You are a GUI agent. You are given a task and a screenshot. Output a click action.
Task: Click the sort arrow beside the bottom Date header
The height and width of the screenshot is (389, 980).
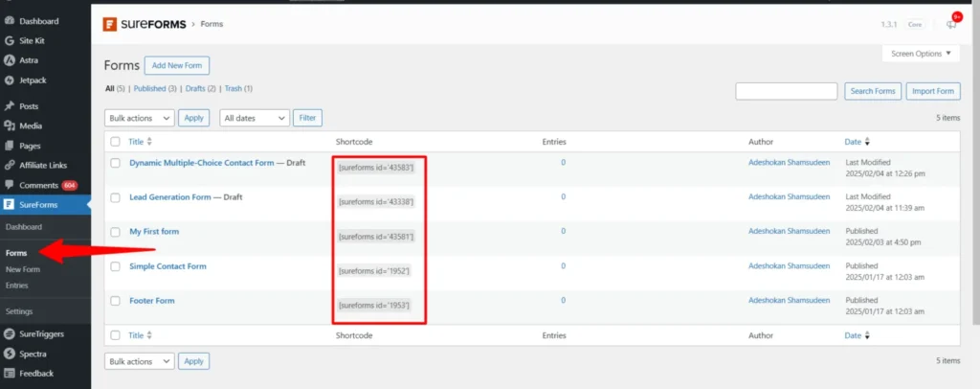(867, 335)
